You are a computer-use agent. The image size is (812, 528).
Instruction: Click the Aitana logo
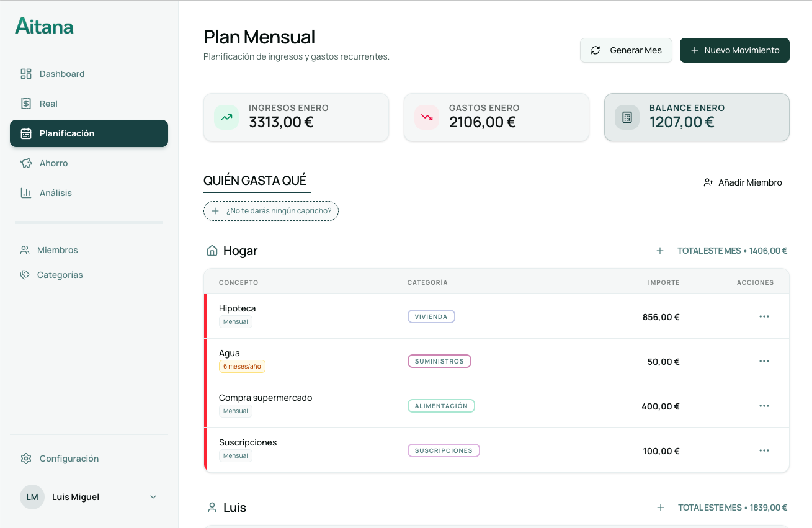(44, 26)
